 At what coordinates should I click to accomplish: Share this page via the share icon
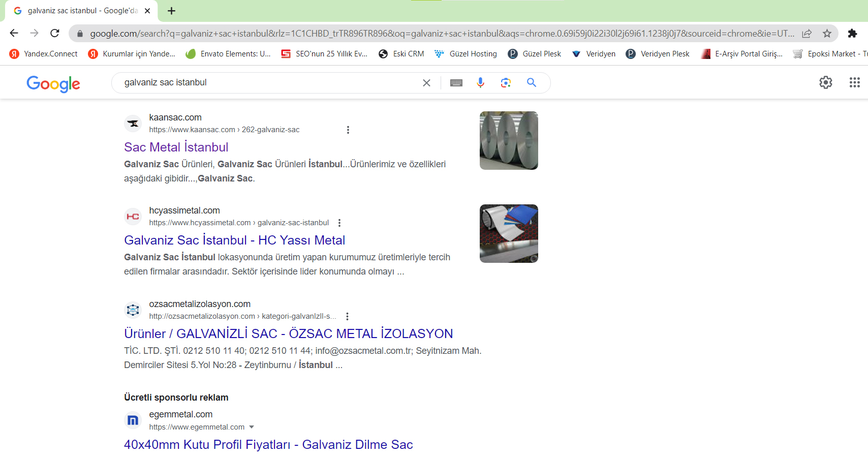(807, 34)
